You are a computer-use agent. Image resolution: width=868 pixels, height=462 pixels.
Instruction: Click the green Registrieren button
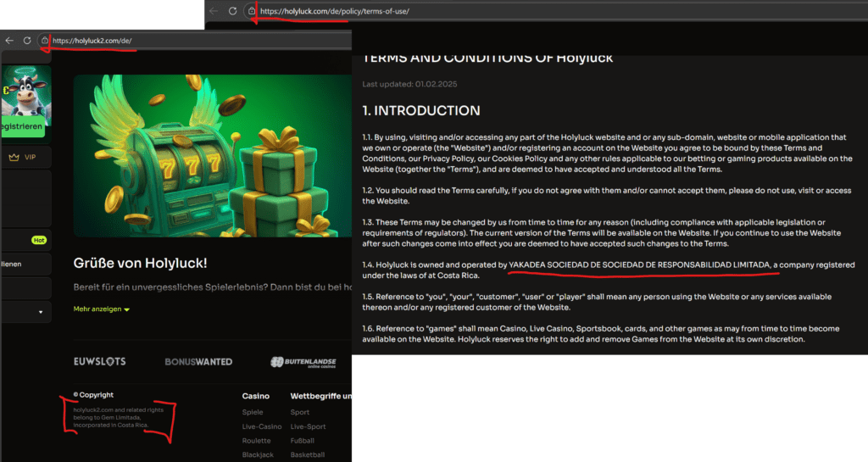pos(22,126)
